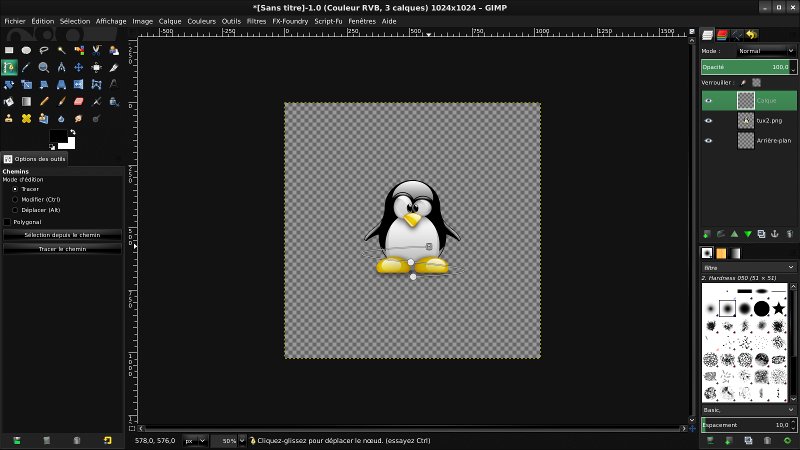Open the Options des outils tab
This screenshot has height=450, width=800.
coord(35,159)
